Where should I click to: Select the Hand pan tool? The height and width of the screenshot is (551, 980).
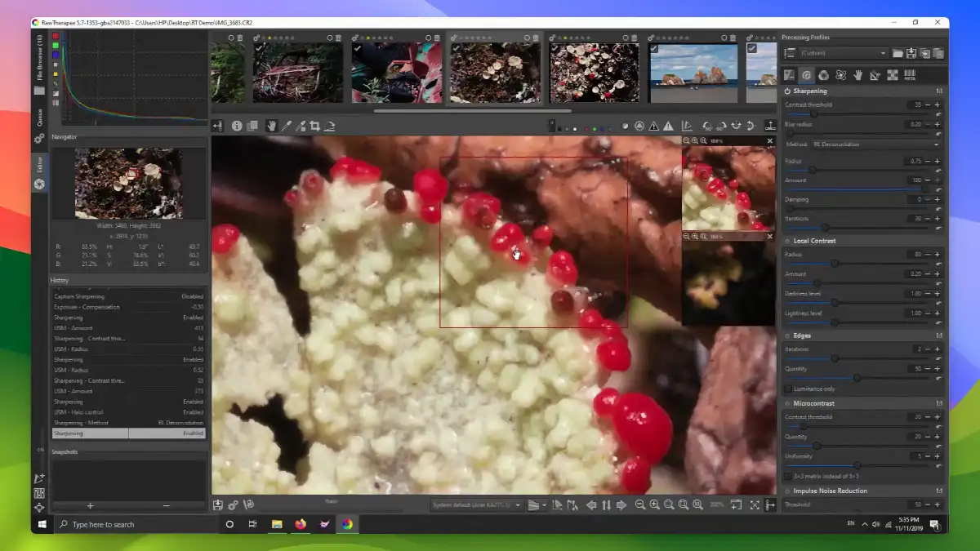[x=272, y=126]
